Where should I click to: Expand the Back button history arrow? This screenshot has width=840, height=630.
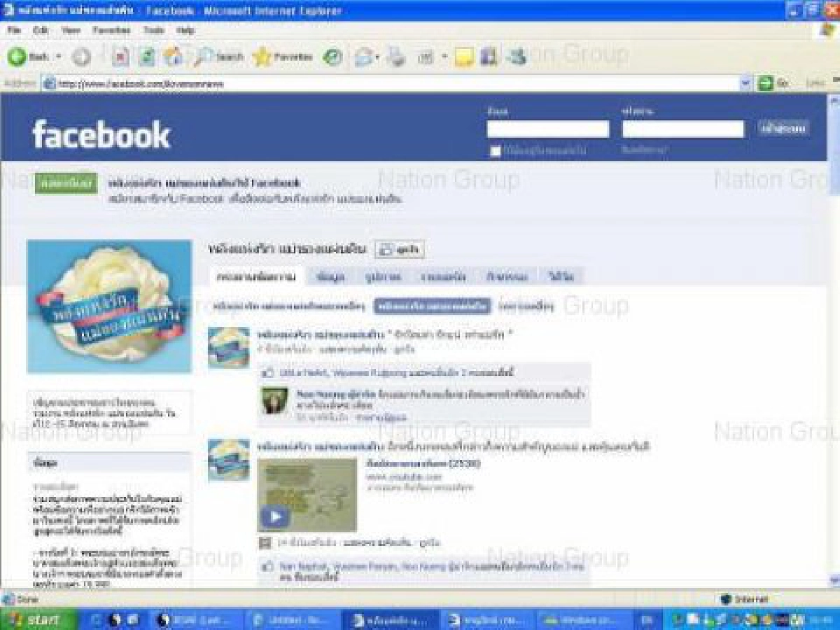tap(59, 57)
